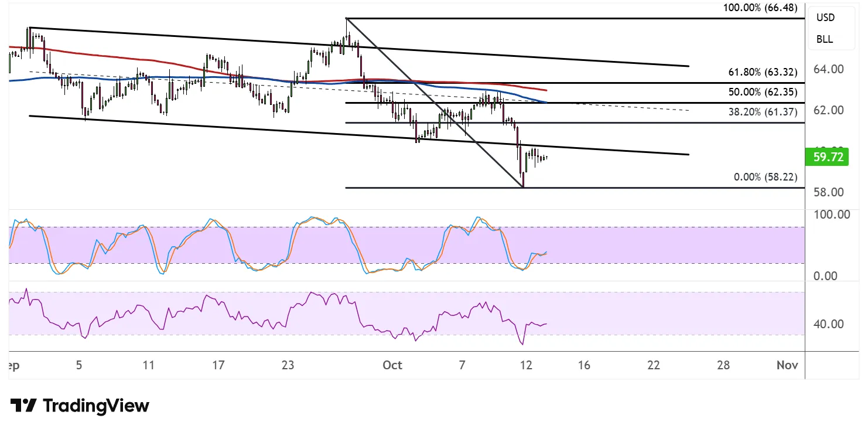Click date 23 on the time axis

tap(288, 365)
